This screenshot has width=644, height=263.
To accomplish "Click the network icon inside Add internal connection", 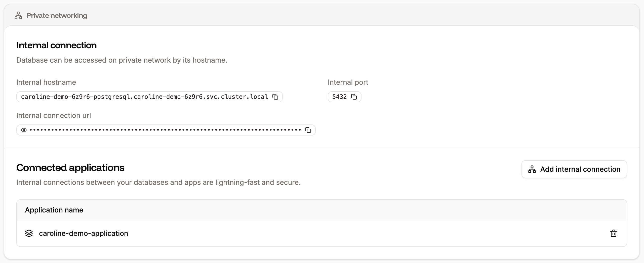I will (x=533, y=169).
